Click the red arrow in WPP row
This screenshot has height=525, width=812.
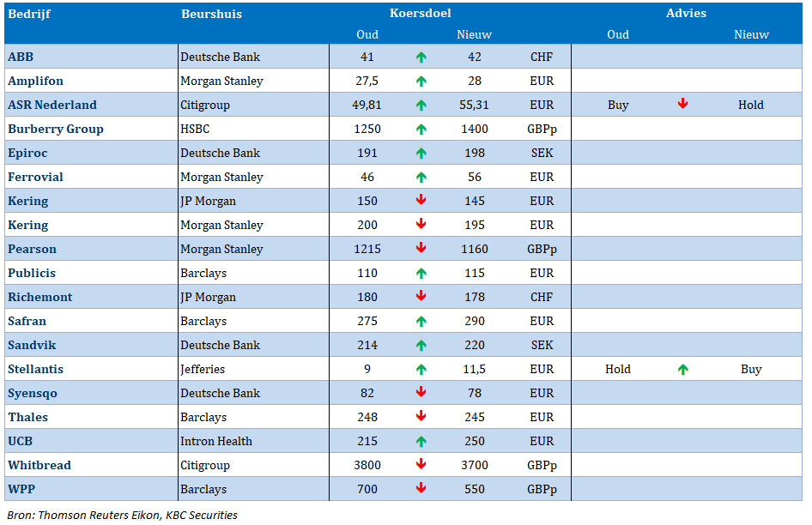click(x=421, y=488)
